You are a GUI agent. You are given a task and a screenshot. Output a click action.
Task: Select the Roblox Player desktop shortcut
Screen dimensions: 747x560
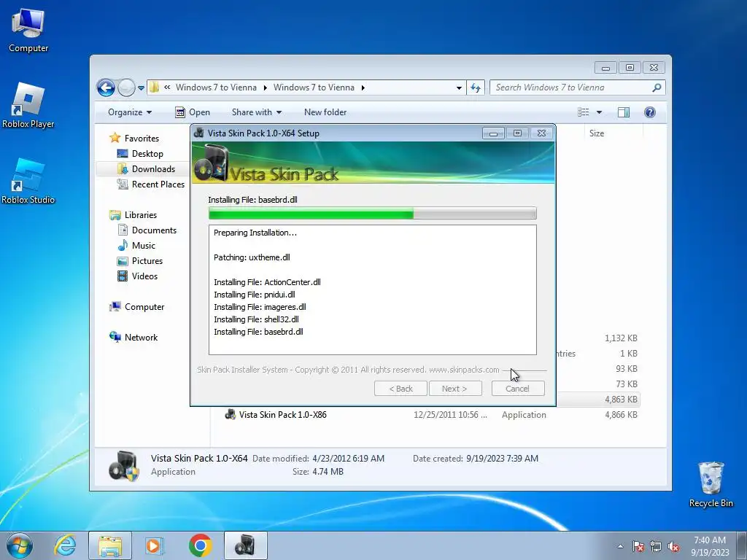(x=28, y=105)
